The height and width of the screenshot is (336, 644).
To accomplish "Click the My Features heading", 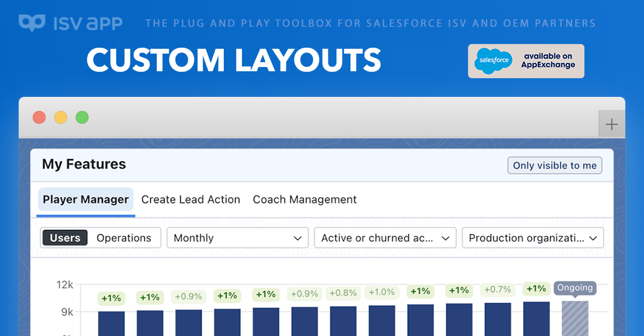I will point(84,164).
